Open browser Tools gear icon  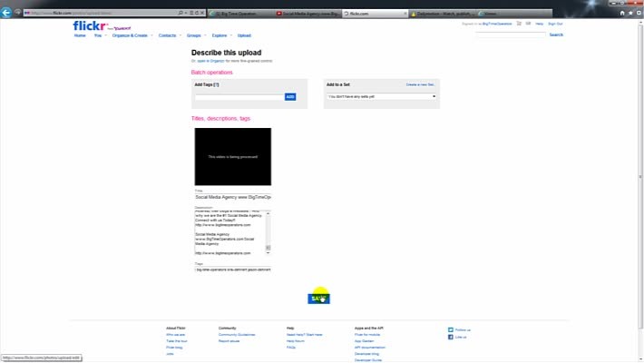[x=639, y=13]
